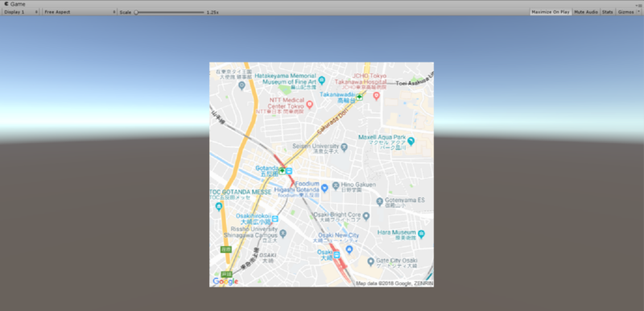Click the Osaki station train icon

tap(336, 255)
